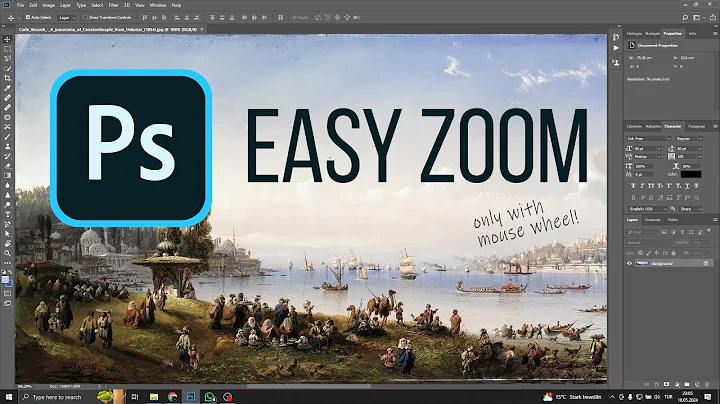720x404 pixels.
Task: Select the Gradient tool
Action: pos(7,175)
